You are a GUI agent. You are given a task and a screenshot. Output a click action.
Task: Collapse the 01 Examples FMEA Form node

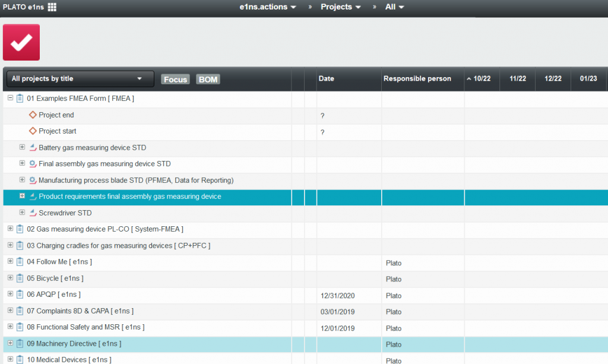tap(10, 99)
